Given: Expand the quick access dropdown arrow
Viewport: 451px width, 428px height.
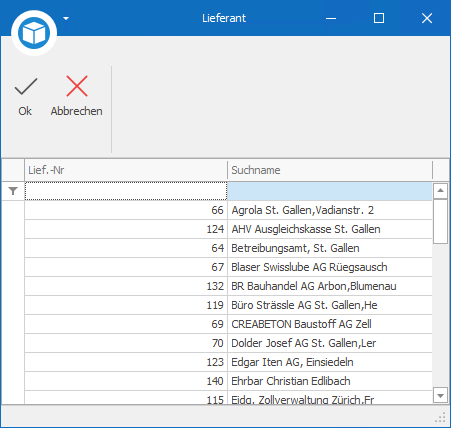Looking at the screenshot, I should pyautogui.click(x=66, y=18).
